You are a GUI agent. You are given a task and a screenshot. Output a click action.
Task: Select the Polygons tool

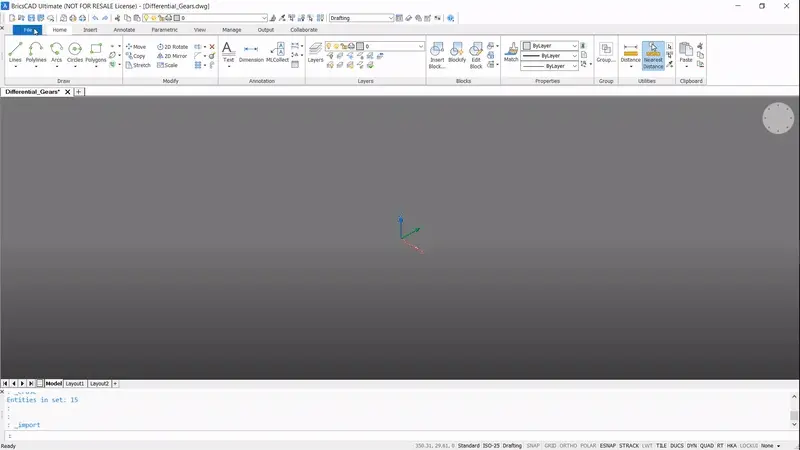coord(95,53)
